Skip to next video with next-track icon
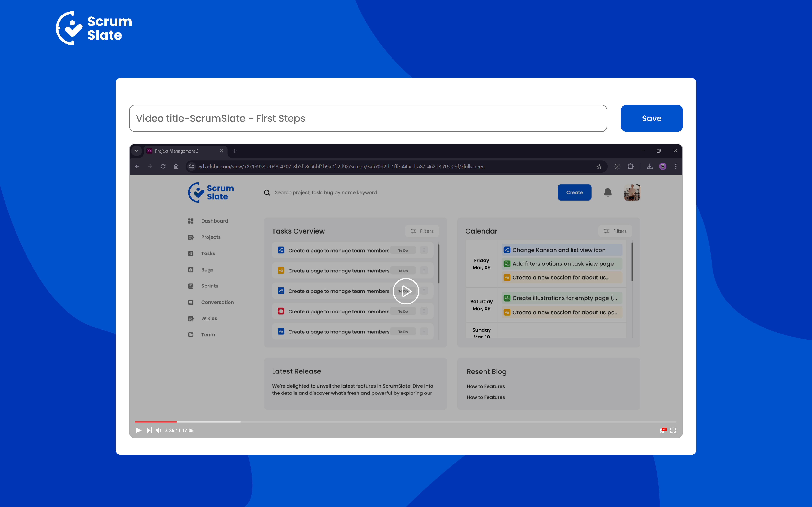 tap(149, 430)
